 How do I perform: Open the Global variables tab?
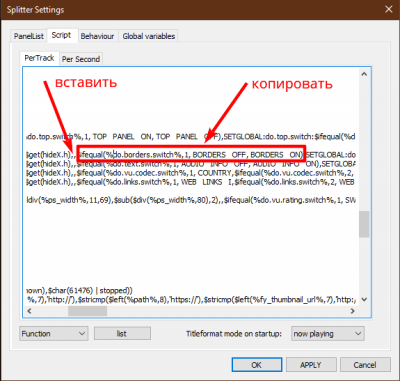(x=148, y=36)
